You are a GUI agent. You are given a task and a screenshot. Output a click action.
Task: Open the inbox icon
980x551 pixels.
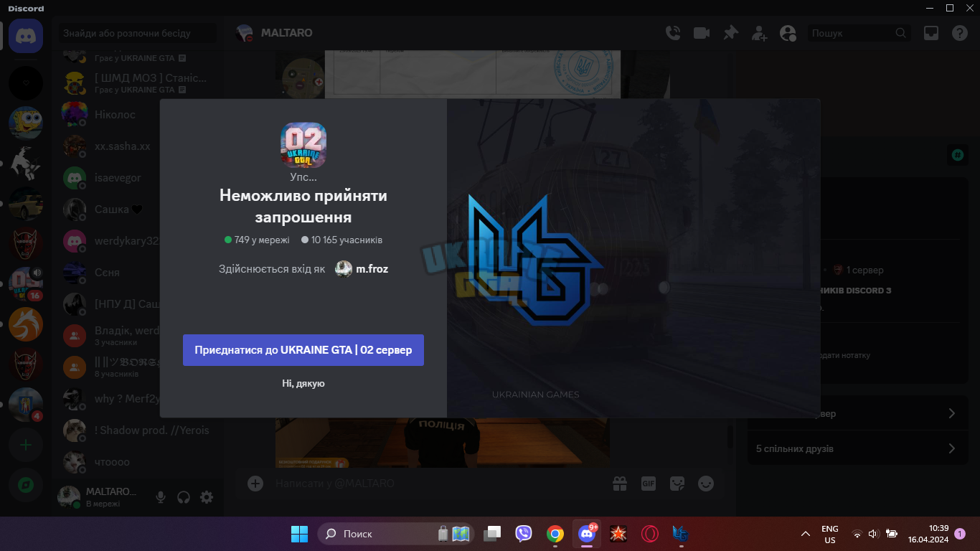(x=931, y=33)
